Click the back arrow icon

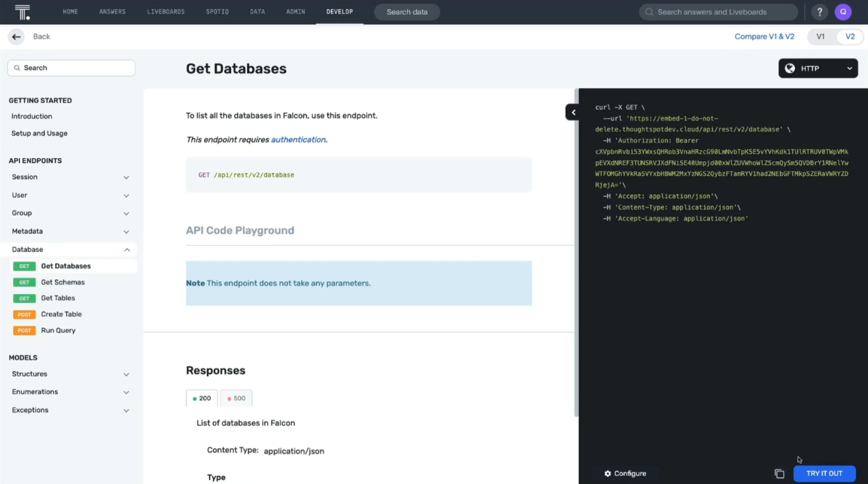pyautogui.click(x=16, y=37)
